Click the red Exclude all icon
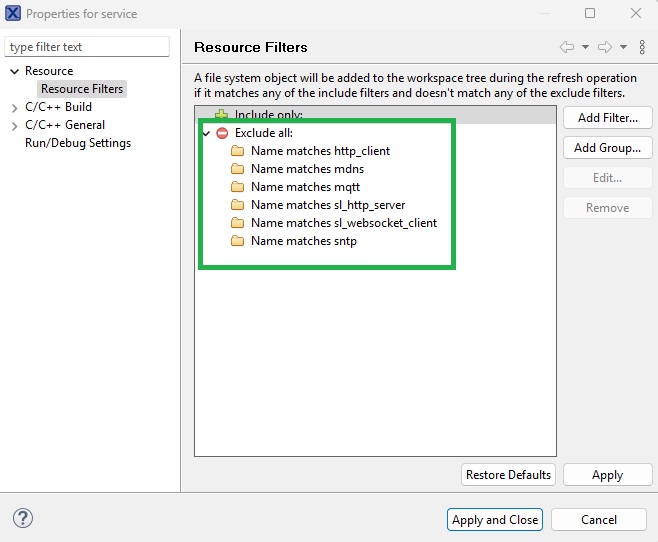658x542 pixels. (x=222, y=133)
